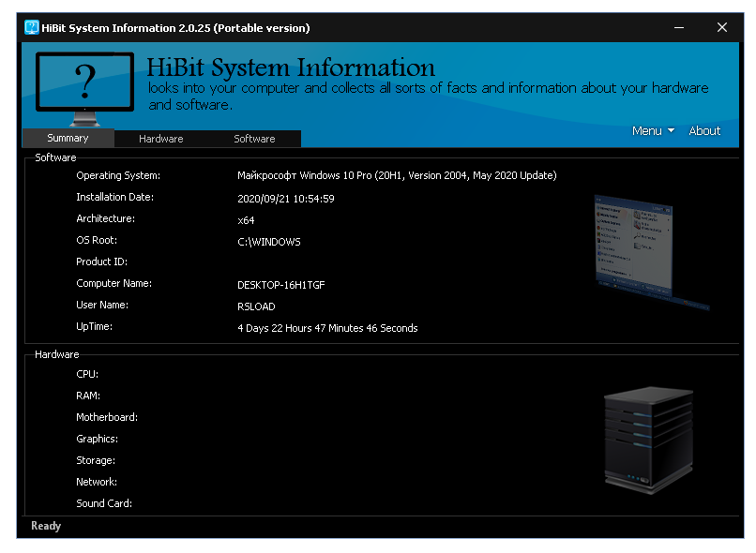Switch to the Hardware tab
Viewport: 756px width, 553px height.
[160, 139]
